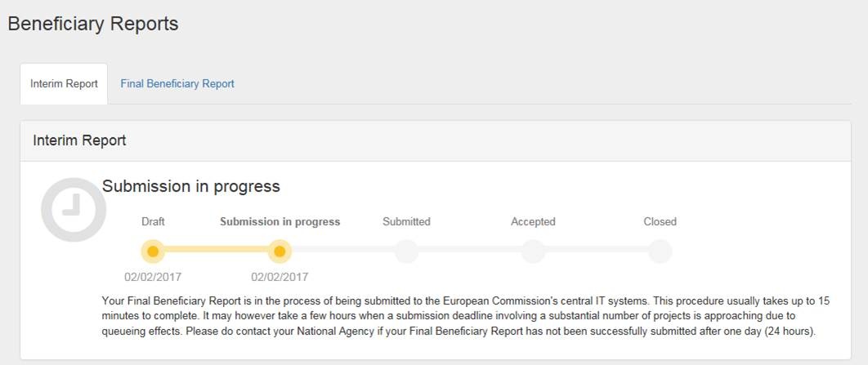
Task: Click the Closed step circle
Action: (660, 251)
